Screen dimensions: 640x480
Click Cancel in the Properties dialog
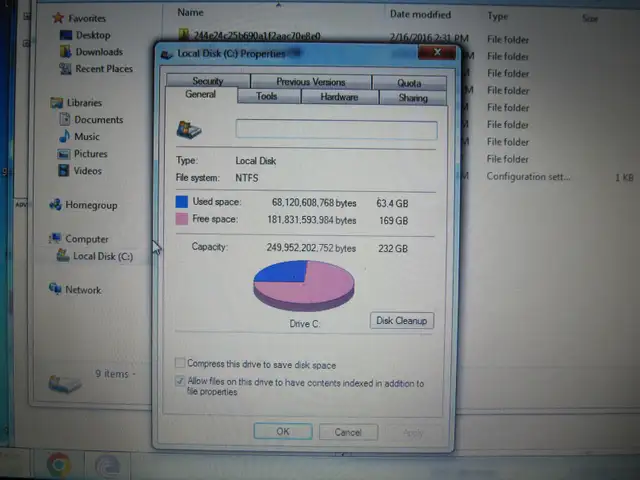(348, 432)
